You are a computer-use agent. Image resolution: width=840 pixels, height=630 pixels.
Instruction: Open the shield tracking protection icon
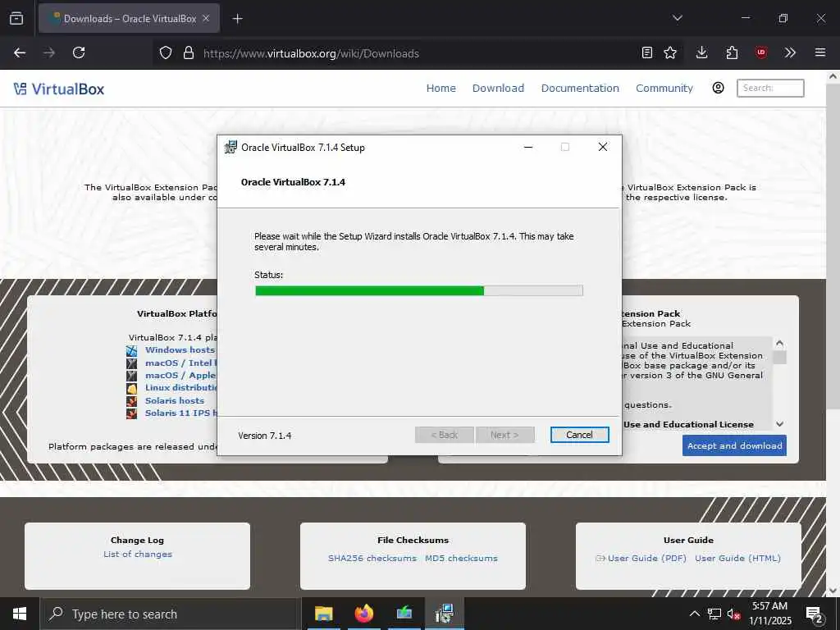(x=166, y=53)
